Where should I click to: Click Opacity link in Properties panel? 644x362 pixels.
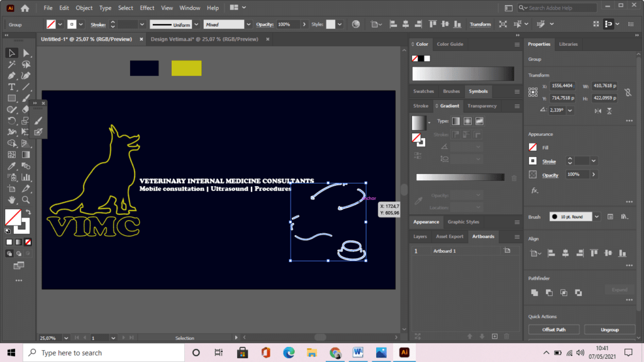(x=550, y=175)
